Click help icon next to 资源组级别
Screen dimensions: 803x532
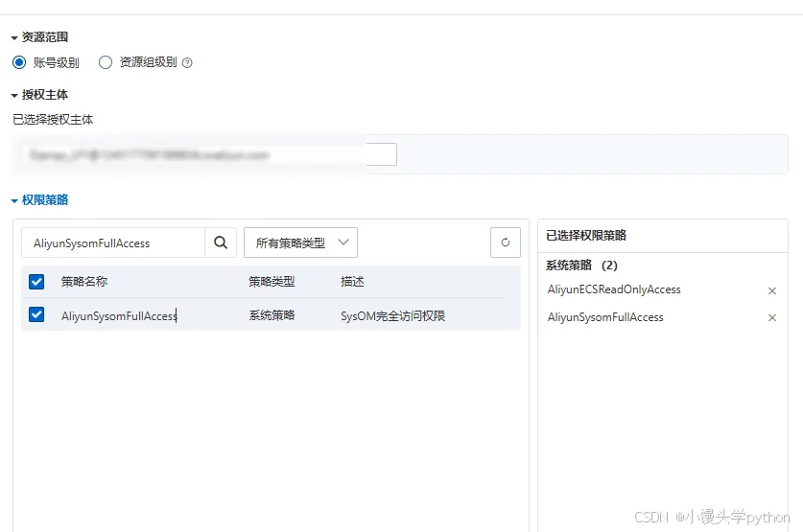187,63
